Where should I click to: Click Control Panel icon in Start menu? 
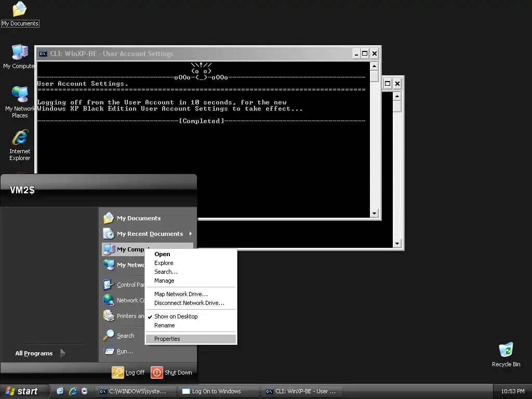(109, 284)
